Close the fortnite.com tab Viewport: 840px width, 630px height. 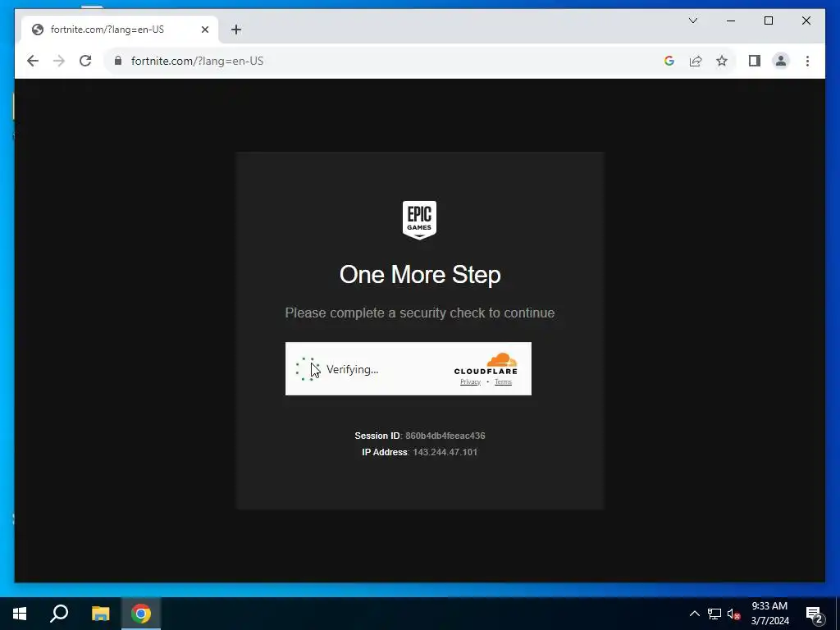point(204,30)
